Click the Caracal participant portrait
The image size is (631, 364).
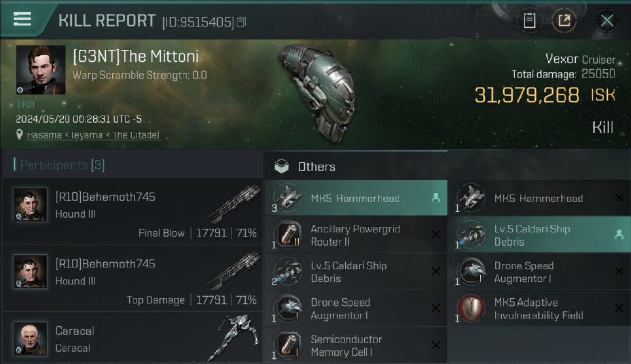click(x=30, y=338)
